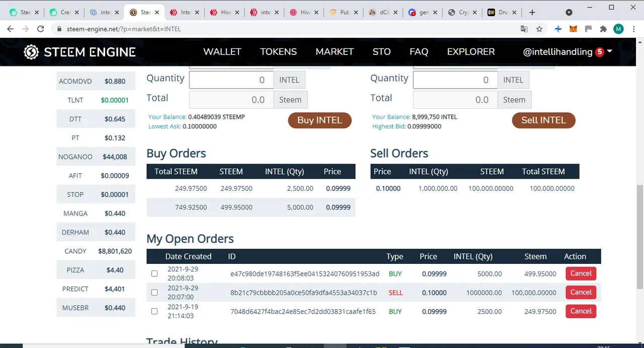
Task: Click the browser address bar URL
Action: (x=124, y=29)
